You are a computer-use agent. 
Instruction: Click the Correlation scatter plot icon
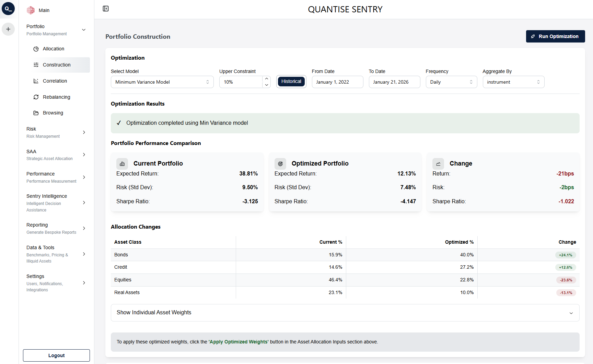click(x=36, y=81)
